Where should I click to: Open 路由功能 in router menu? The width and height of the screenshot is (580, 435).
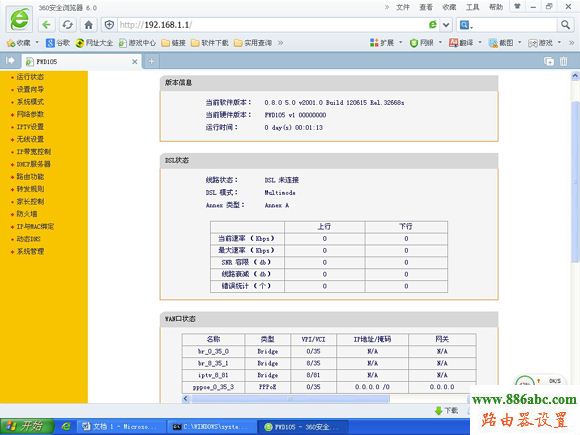[x=30, y=176]
